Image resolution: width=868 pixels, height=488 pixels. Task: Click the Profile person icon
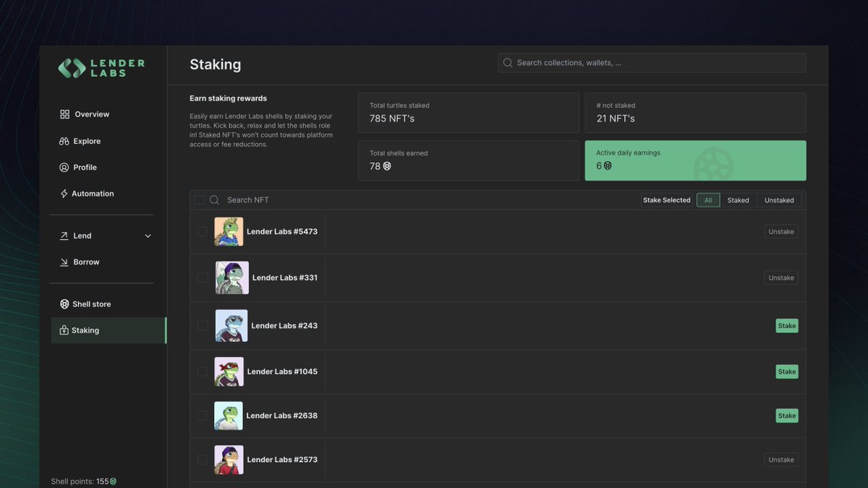pyautogui.click(x=64, y=167)
